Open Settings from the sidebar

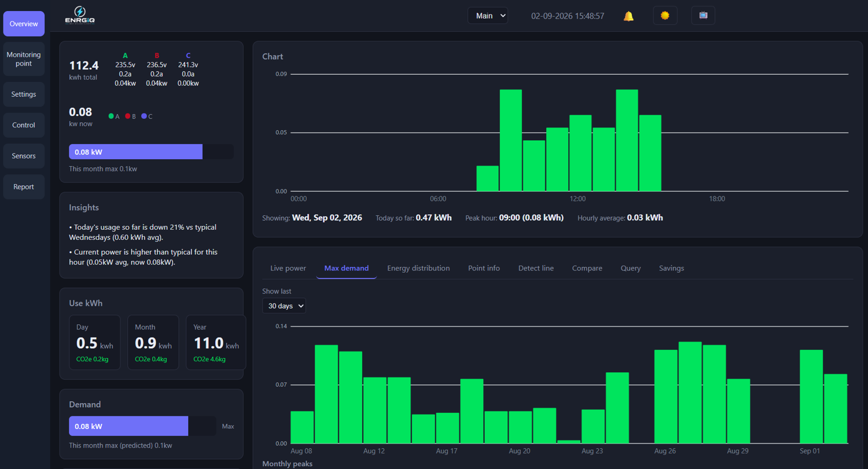pos(24,94)
